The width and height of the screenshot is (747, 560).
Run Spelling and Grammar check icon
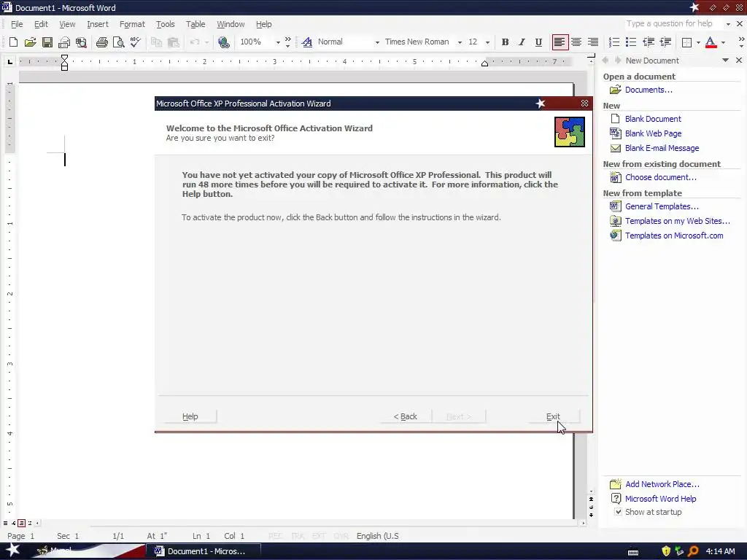(x=135, y=42)
